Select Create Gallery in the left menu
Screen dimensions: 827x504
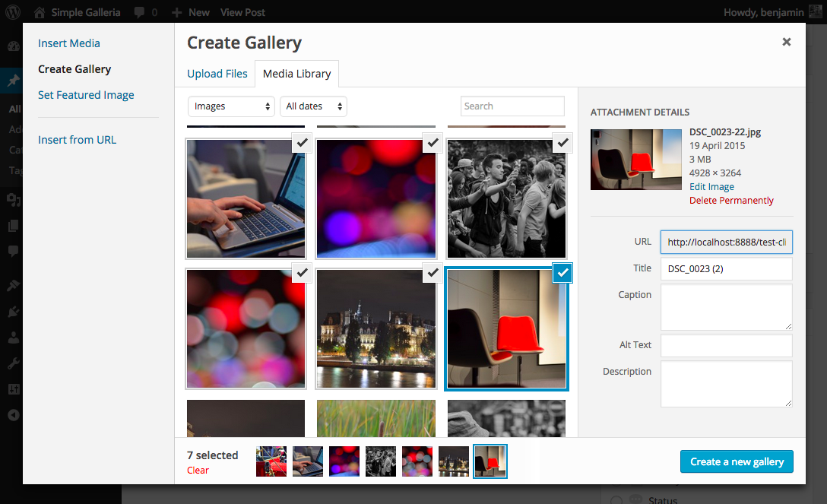pyautogui.click(x=74, y=69)
